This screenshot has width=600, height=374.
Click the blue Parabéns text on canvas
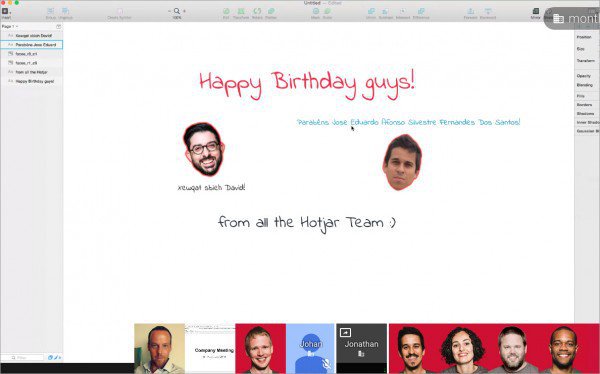[409, 122]
